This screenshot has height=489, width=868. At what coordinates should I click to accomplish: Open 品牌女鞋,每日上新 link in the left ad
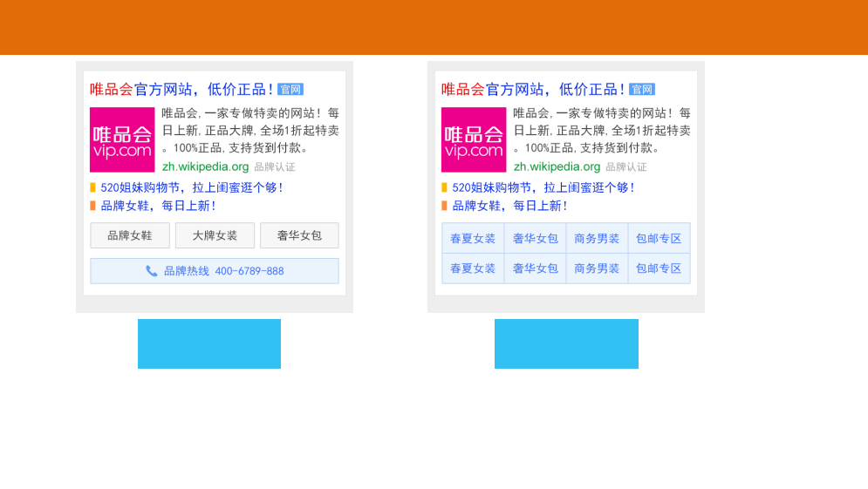click(x=158, y=206)
